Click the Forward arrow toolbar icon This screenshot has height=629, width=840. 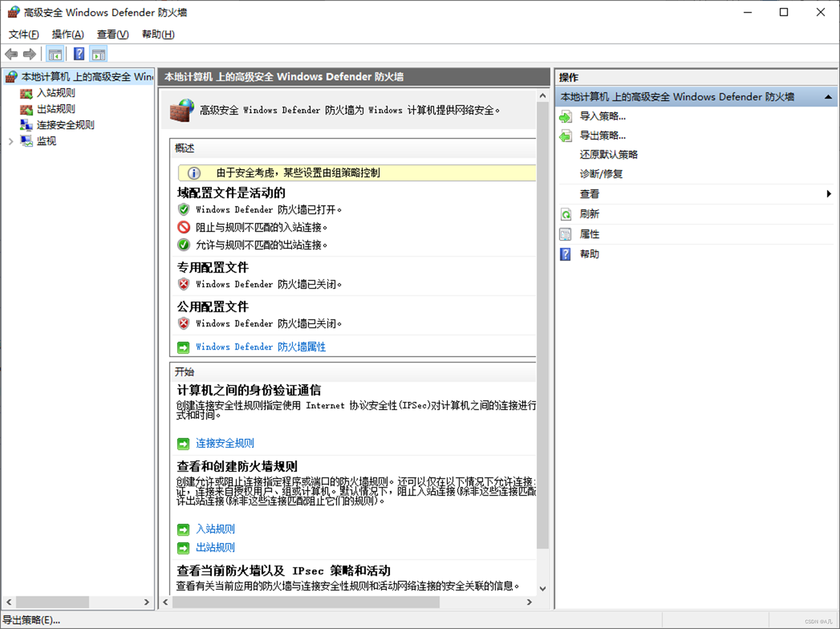(x=30, y=54)
